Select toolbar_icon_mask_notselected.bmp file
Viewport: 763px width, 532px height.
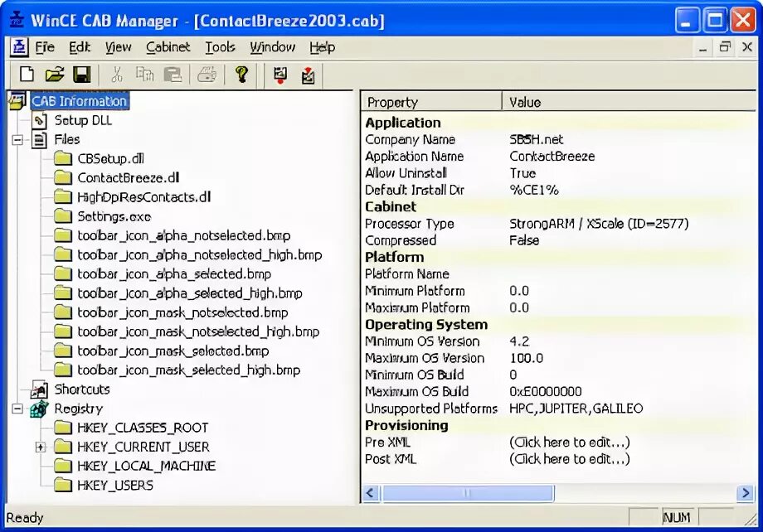tap(182, 312)
